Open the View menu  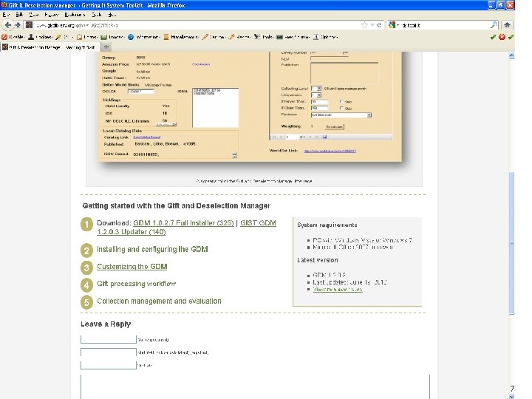click(x=33, y=15)
